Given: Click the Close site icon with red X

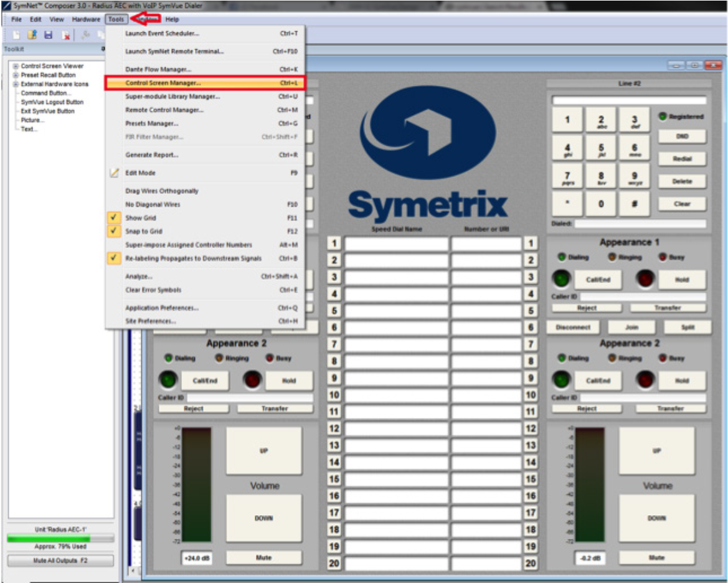Looking at the screenshot, I should tap(65, 34).
